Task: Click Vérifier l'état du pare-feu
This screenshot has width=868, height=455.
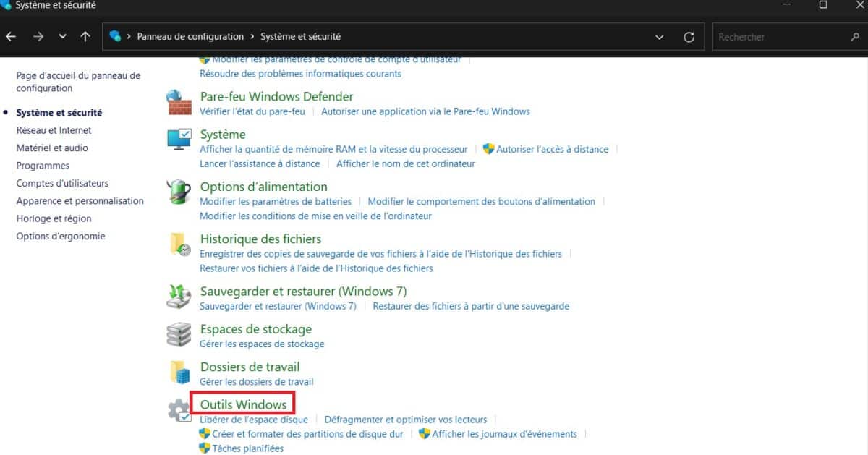Action: click(252, 111)
